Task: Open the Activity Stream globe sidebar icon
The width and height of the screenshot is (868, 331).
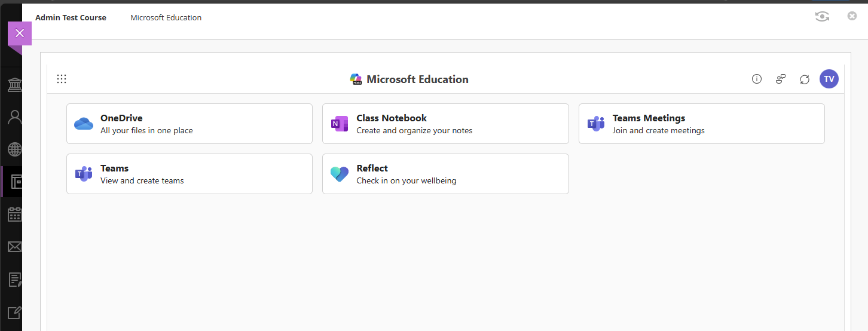Action: [x=14, y=149]
